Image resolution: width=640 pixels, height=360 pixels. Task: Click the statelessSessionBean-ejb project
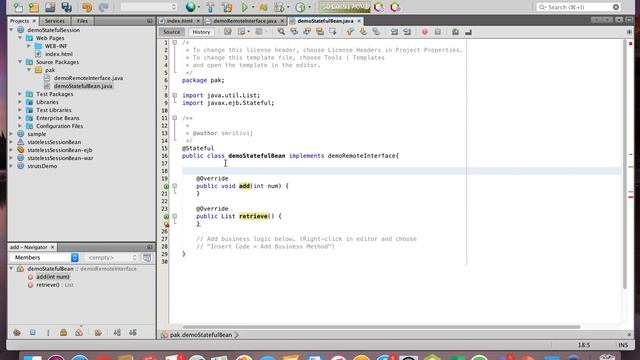[x=60, y=150]
